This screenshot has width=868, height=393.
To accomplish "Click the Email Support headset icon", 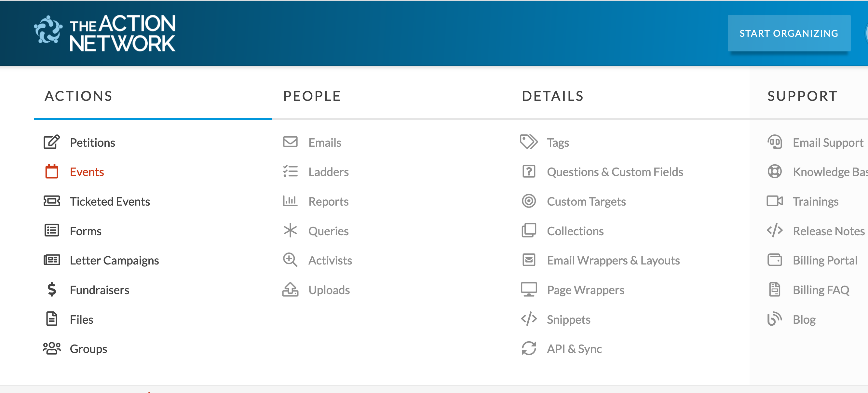I will coord(774,142).
